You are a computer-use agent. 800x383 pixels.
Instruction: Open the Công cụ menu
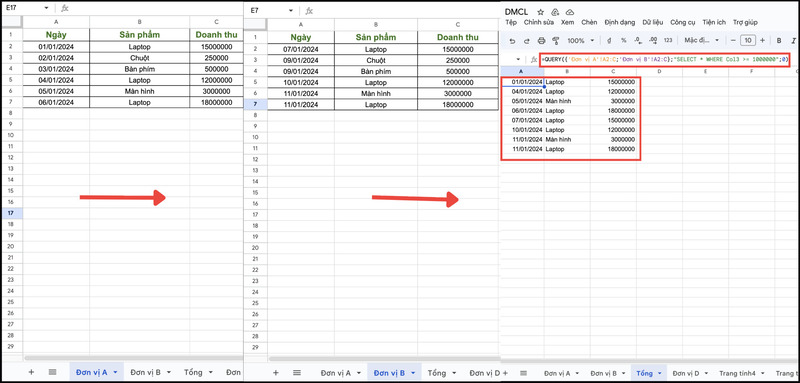[683, 22]
